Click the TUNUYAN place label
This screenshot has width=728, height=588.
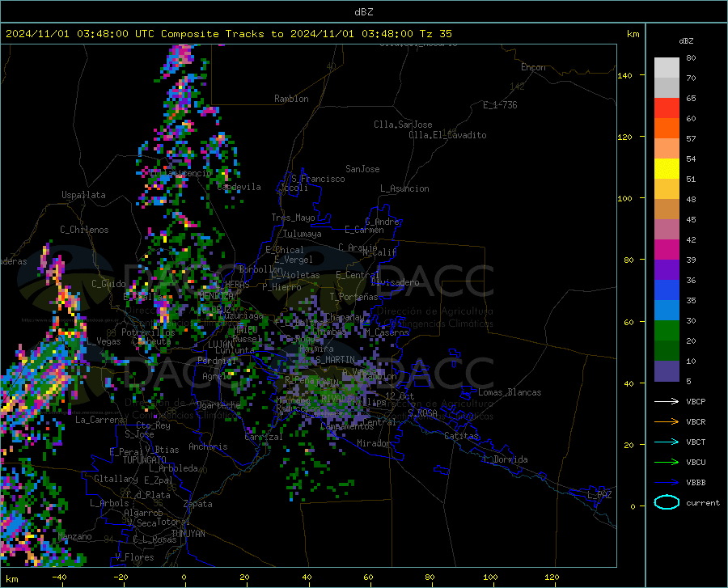click(x=188, y=533)
